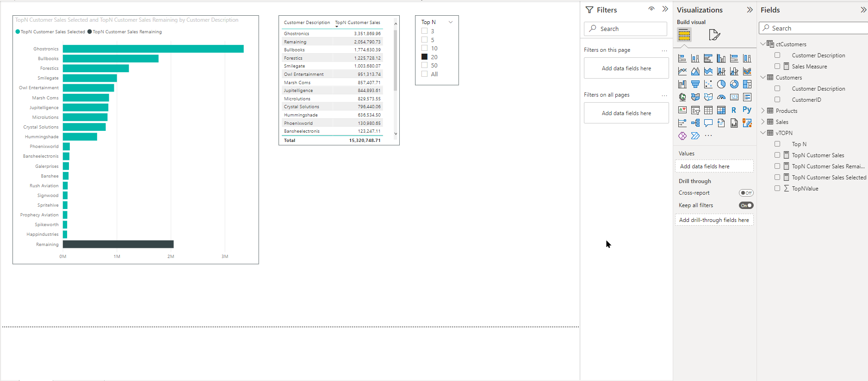
Task: Choose the line chart visualization
Action: [x=682, y=71]
